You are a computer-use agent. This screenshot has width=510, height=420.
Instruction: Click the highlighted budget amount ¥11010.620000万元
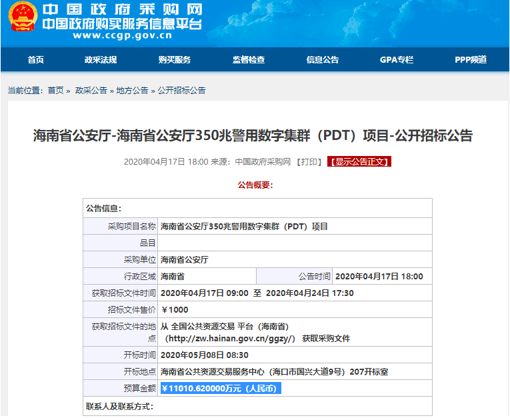click(x=221, y=389)
